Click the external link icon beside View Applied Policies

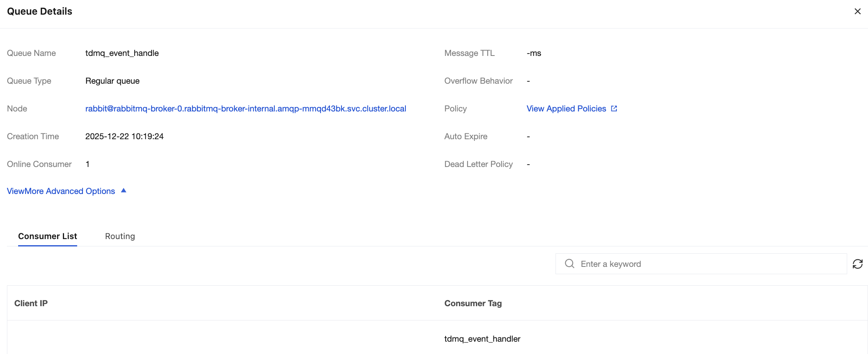pos(614,109)
